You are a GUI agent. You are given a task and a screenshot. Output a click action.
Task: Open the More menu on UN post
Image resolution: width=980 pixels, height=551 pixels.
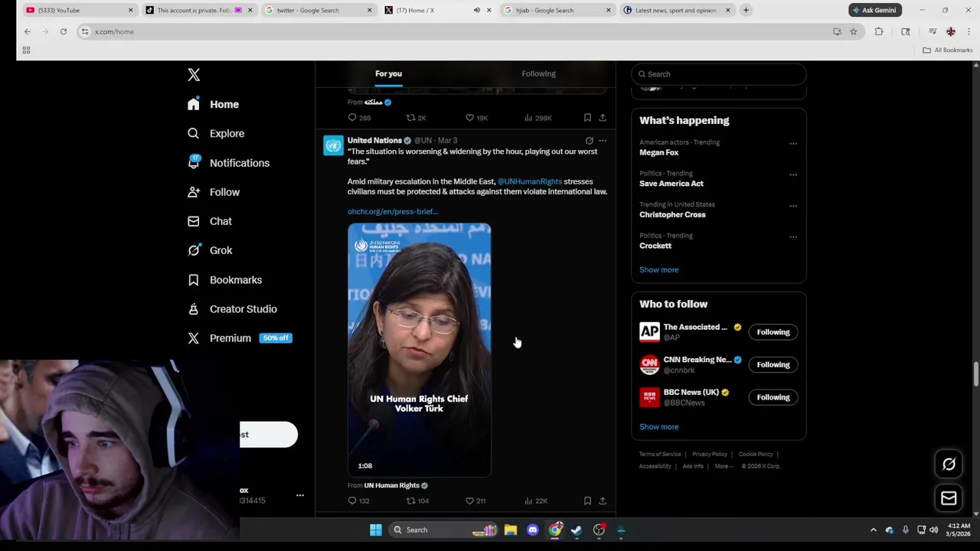tap(603, 141)
